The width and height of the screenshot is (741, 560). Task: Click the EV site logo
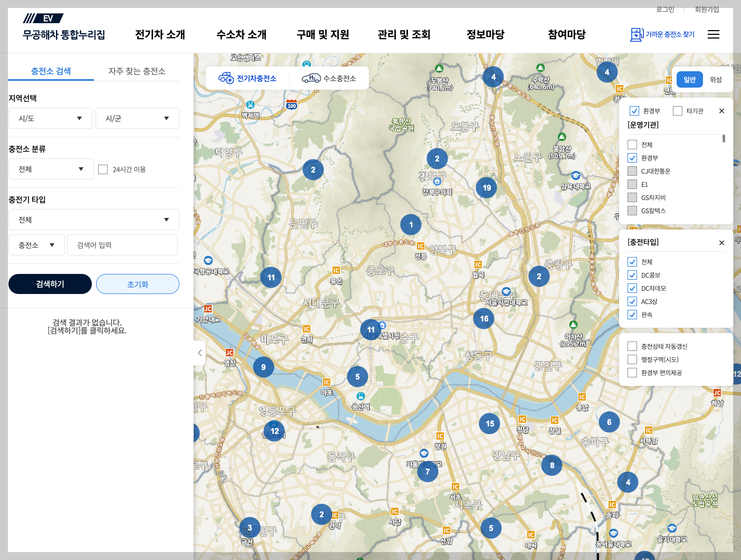(63, 27)
